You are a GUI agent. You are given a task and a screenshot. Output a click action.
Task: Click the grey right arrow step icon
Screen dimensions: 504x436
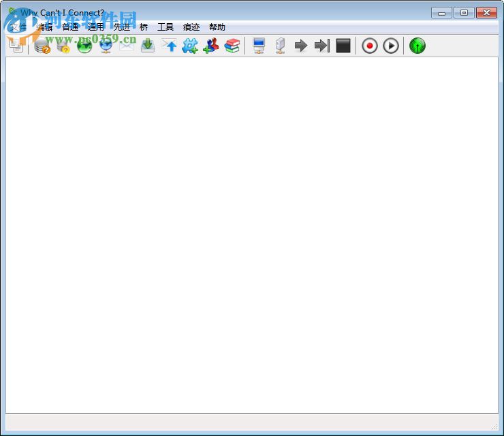(301, 46)
